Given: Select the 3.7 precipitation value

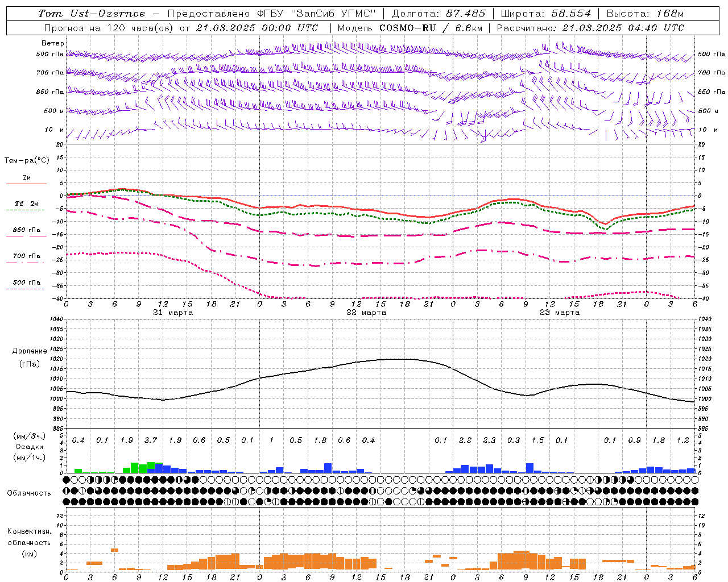Looking at the screenshot, I should click(x=151, y=440).
